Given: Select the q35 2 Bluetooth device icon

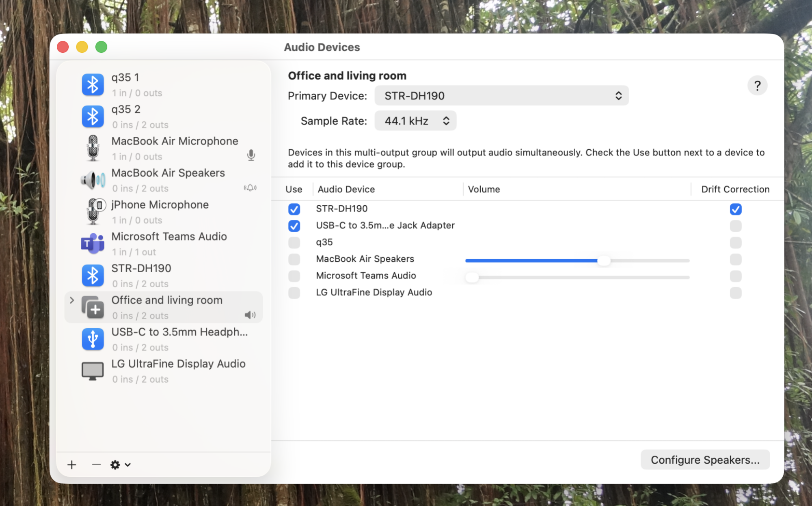Looking at the screenshot, I should [93, 116].
